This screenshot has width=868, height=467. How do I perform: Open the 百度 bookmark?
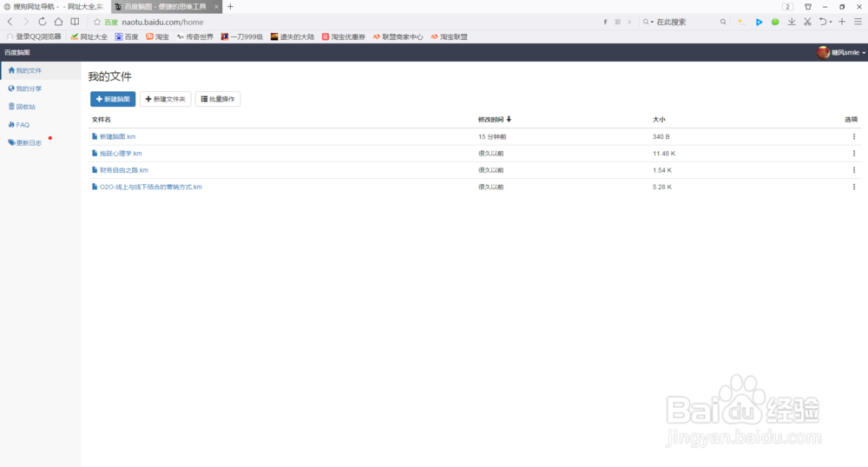tap(127, 36)
